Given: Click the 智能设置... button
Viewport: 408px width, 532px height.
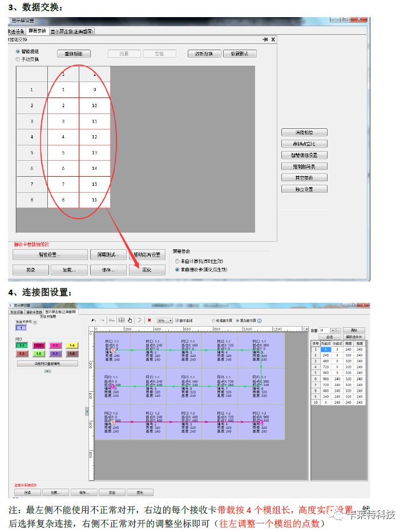Looking at the screenshot, I should click(x=50, y=254).
